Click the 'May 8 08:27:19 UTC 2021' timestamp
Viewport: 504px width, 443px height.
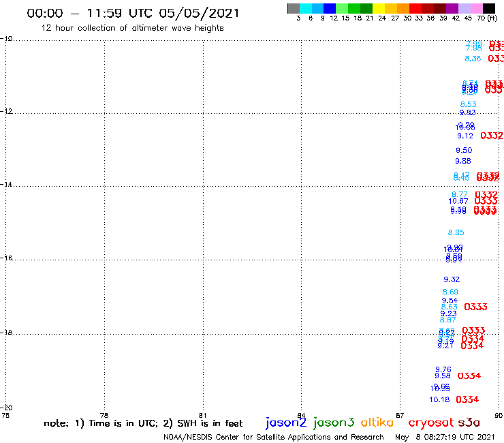click(x=445, y=437)
